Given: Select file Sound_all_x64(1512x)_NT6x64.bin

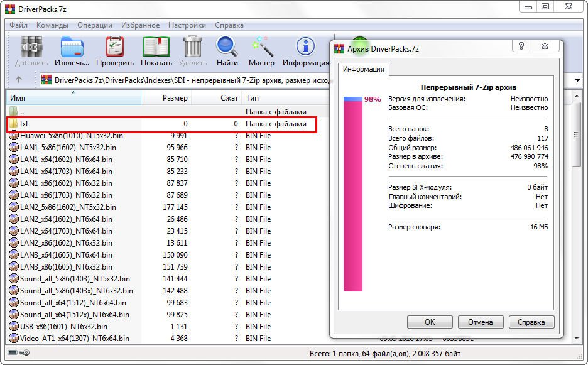Looking at the screenshot, I should (x=75, y=314).
